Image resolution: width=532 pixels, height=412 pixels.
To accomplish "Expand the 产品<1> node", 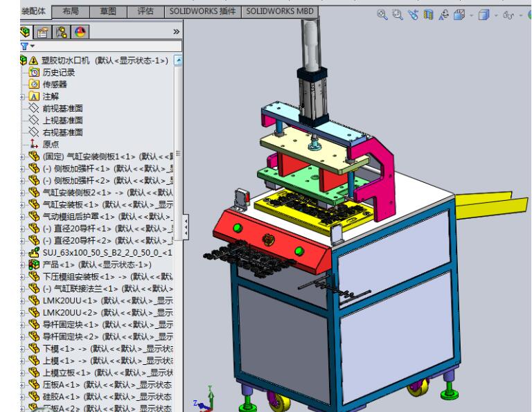I will click(x=22, y=265).
